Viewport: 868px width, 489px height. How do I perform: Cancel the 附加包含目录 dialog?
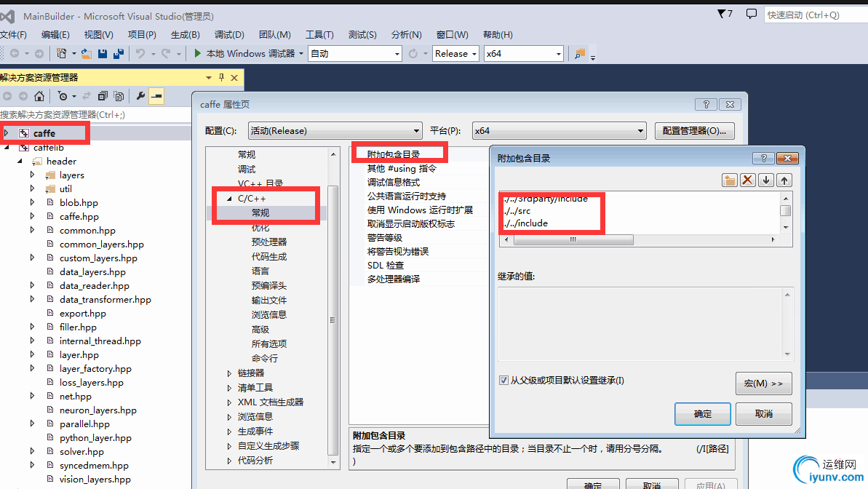click(763, 413)
